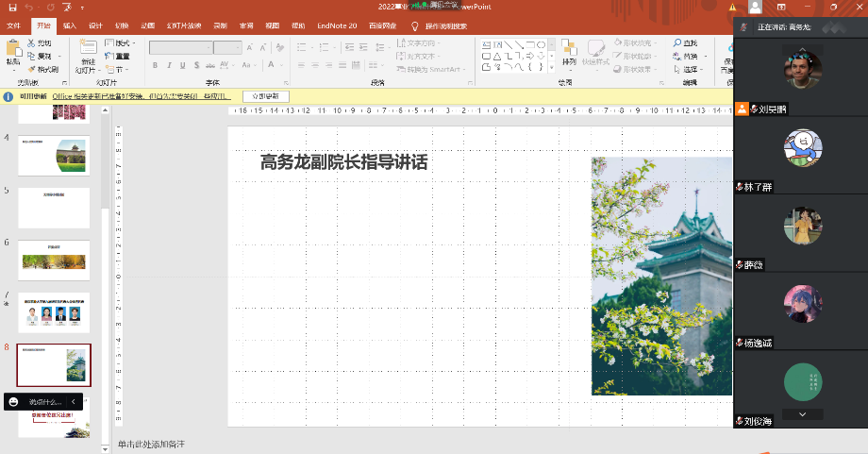
Task: Open the font name dropdown
Action: [209, 47]
